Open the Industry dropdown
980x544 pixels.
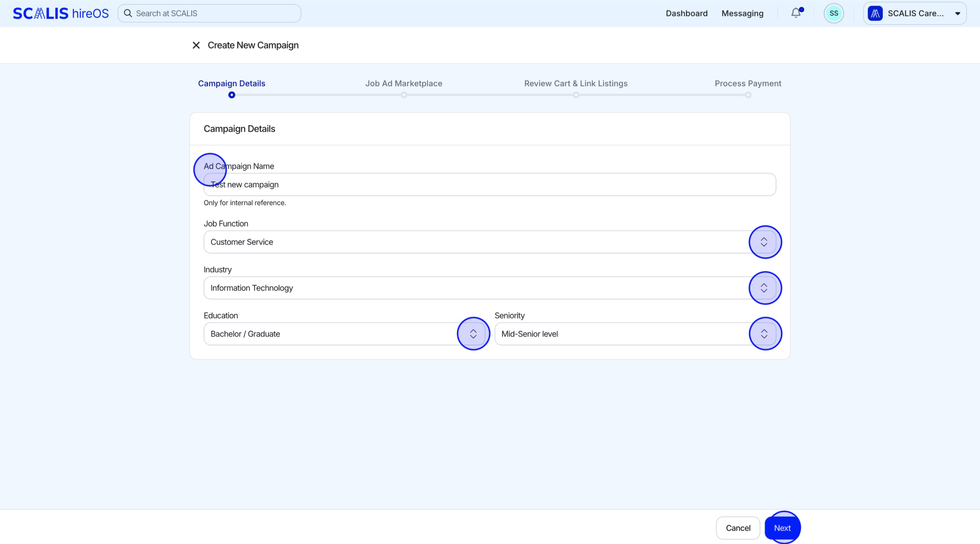click(490, 288)
